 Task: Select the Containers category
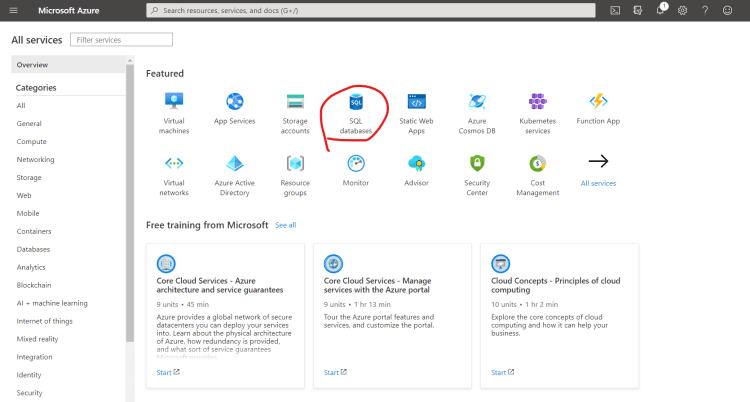[34, 231]
